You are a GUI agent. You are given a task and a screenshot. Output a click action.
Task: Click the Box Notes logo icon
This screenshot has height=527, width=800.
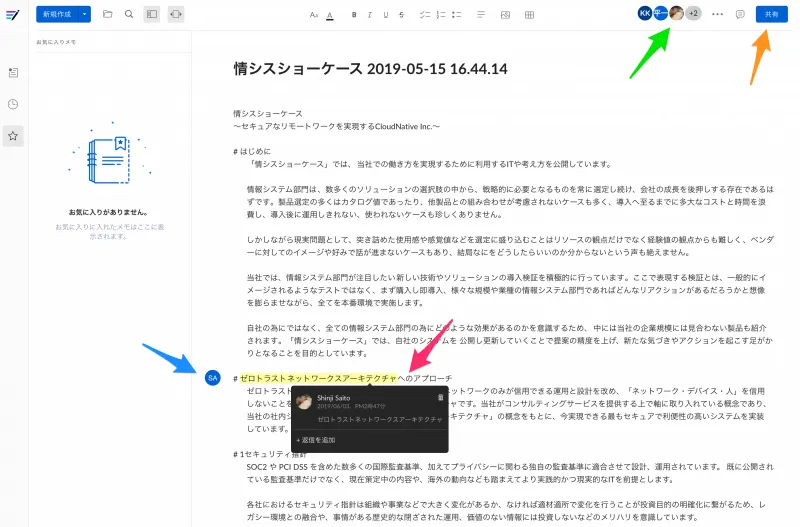coord(13,15)
